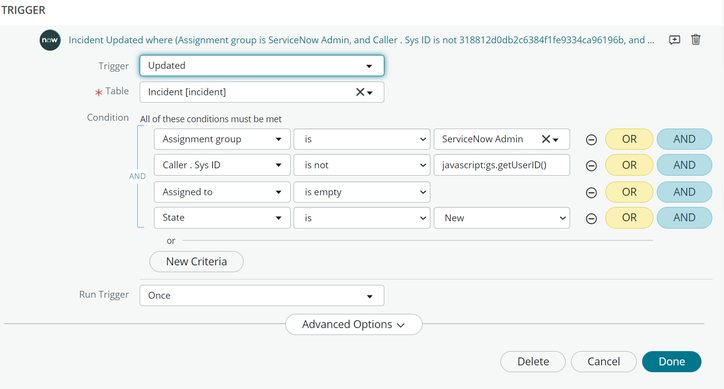Image resolution: width=724 pixels, height=389 pixels.
Task: Change the 'is' operator for Assignment group
Action: [362, 139]
